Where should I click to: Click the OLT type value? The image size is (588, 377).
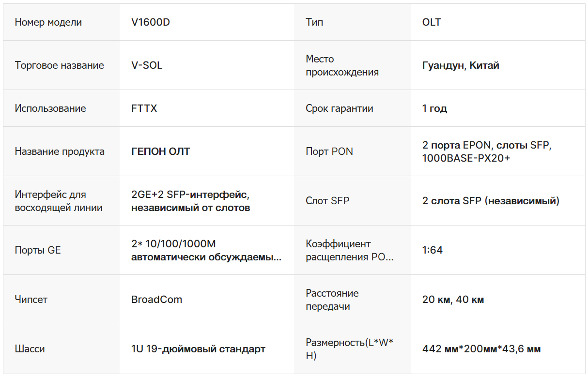(432, 22)
